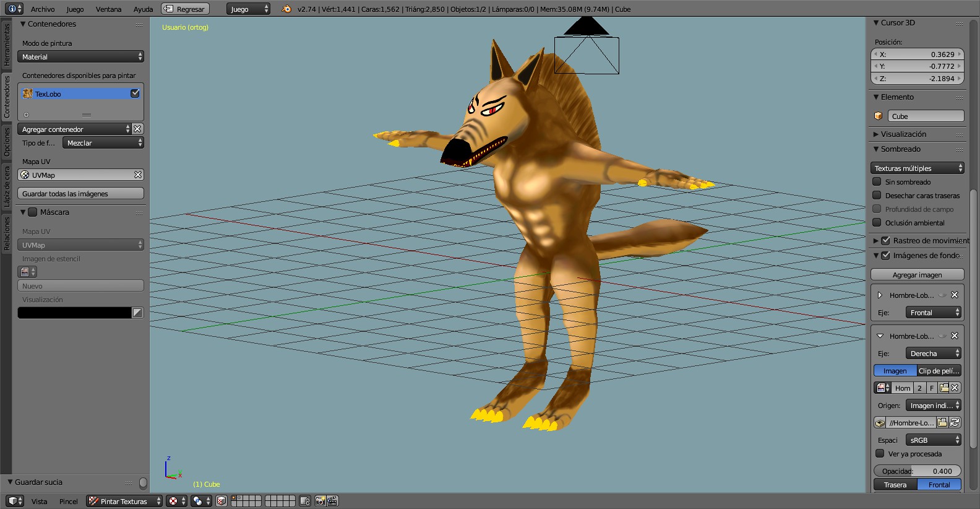Enable Oclusión ambiental checkbox
The width and height of the screenshot is (980, 509).
tap(877, 222)
